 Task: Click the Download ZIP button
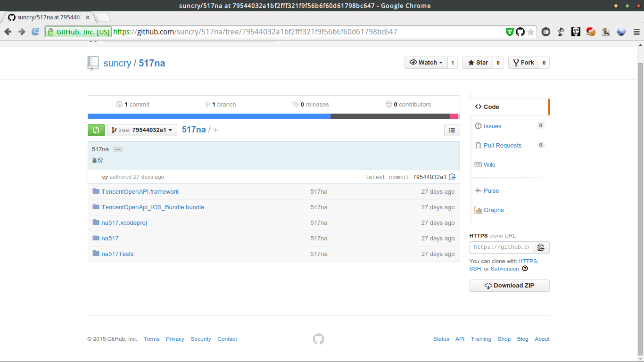coord(510,286)
